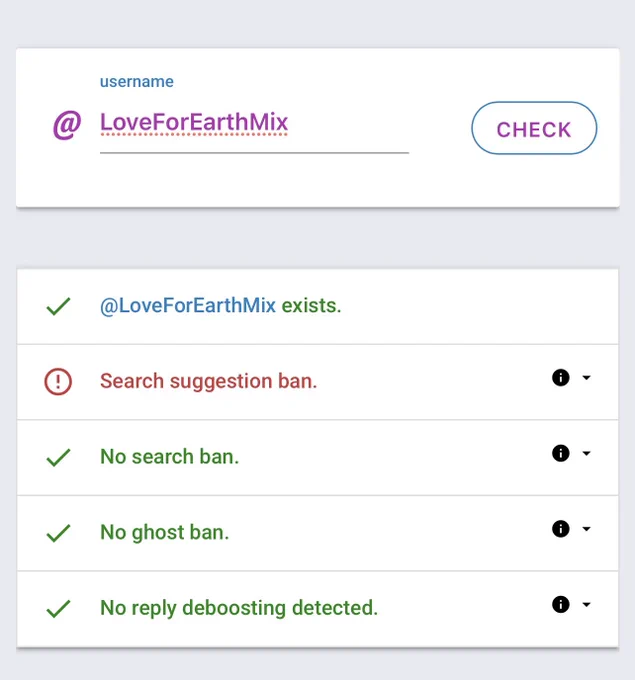Click the purple @ symbol icon
Screen dimensions: 635x680
point(67,125)
